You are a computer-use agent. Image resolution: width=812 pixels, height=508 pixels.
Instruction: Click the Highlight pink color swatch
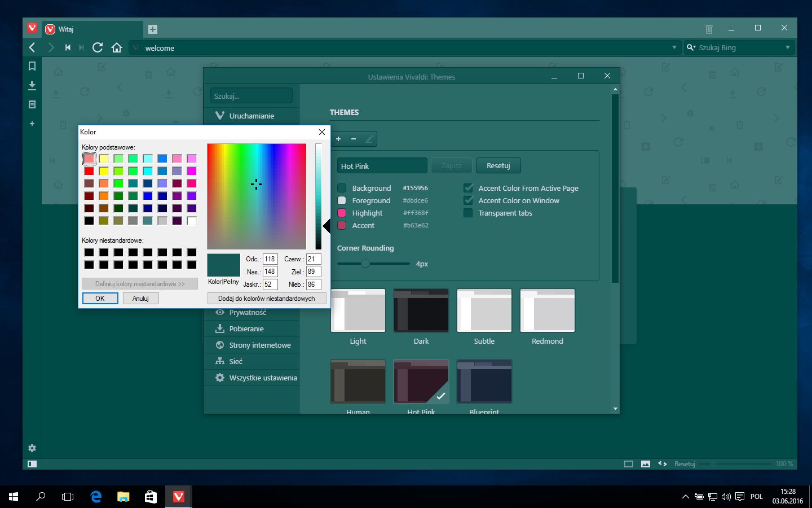342,213
